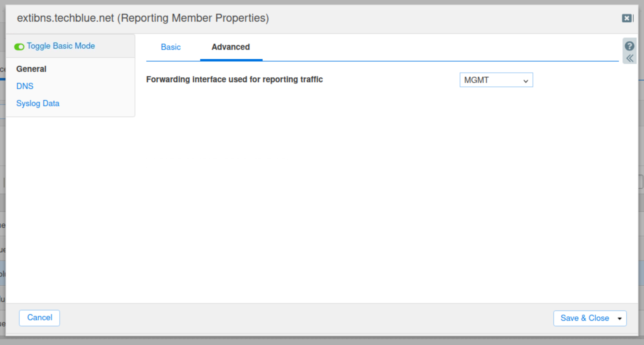Open the MGMT forwarding interface dropdown
This screenshot has width=644, height=345.
[490, 80]
